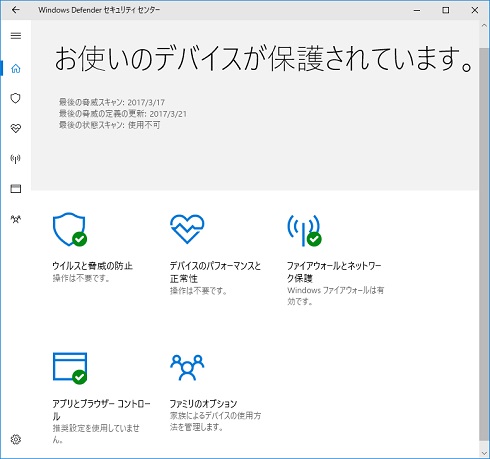Screen dimensions: 490x459
Task: Open Firewall network antenna icon in sidebar
Action: [x=16, y=159]
